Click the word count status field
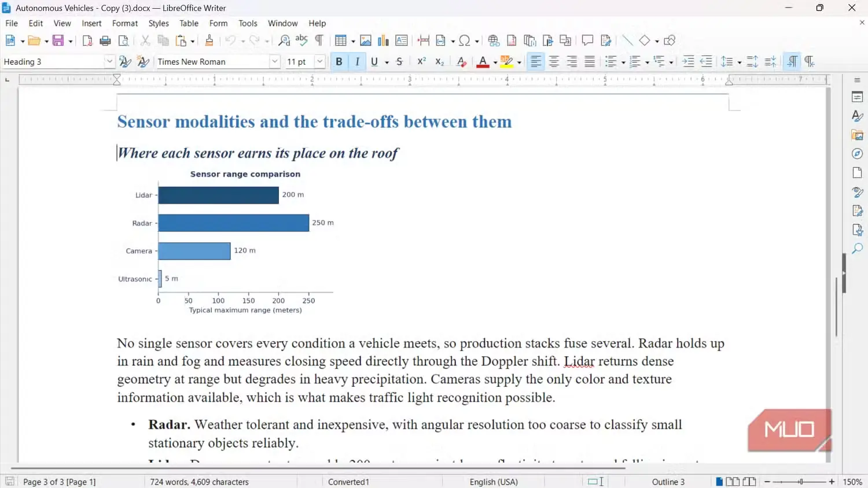The height and width of the screenshot is (488, 868). click(199, 482)
